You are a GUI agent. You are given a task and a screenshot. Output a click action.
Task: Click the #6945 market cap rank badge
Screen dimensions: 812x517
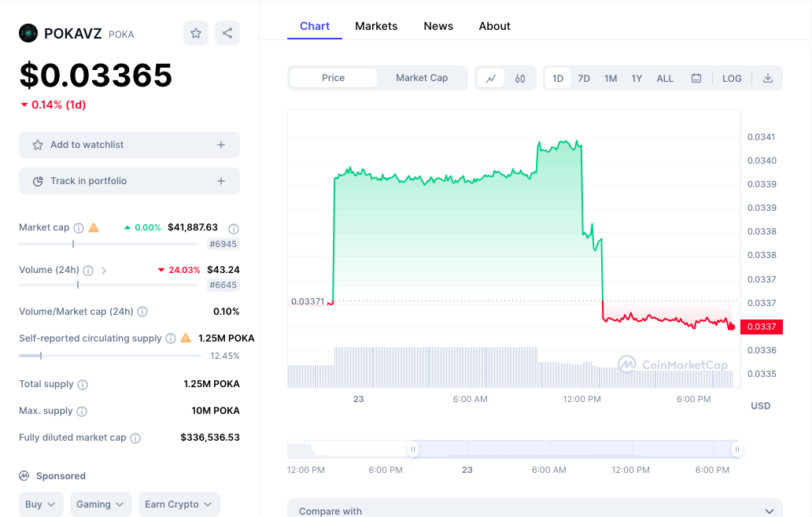(x=223, y=244)
